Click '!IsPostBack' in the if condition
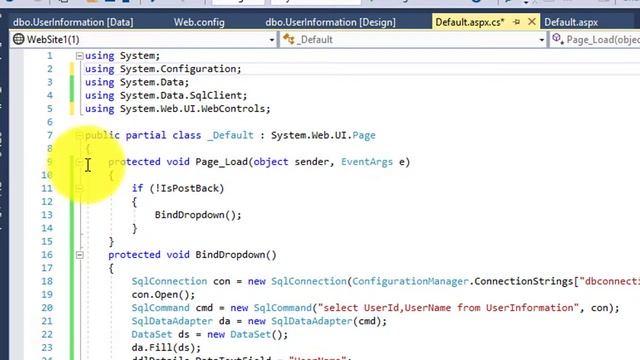 (x=186, y=188)
